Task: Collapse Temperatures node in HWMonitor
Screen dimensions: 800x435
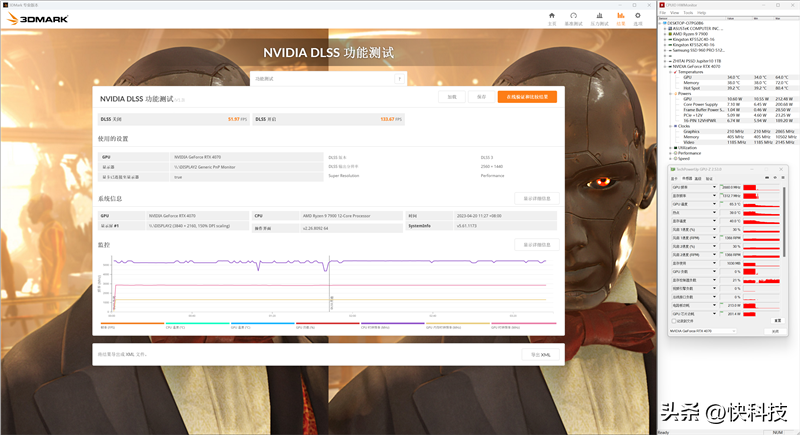Action: (x=670, y=72)
